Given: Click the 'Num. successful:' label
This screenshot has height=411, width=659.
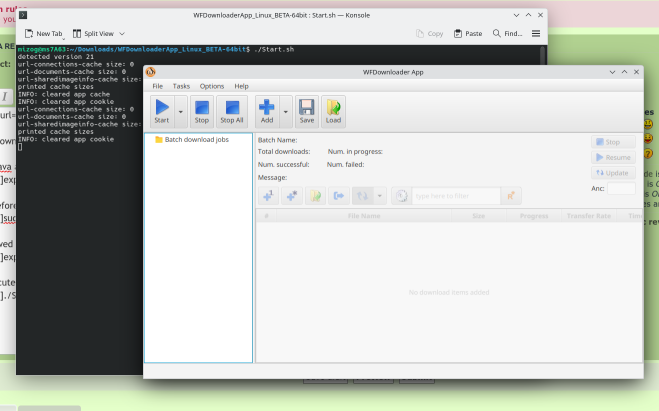Looking at the screenshot, I should (x=283, y=164).
